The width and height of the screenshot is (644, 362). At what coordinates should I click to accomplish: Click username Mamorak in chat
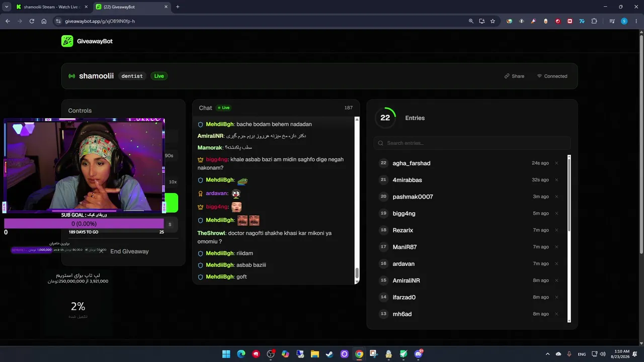coord(210,148)
